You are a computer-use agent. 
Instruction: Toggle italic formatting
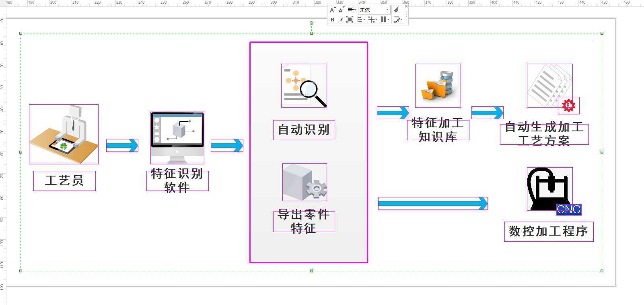(341, 19)
